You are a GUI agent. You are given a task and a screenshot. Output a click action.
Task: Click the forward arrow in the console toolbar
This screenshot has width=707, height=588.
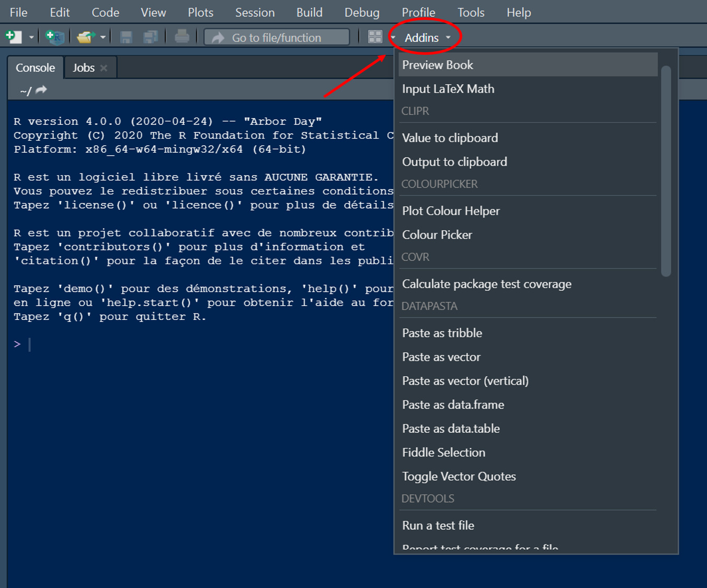(41, 90)
